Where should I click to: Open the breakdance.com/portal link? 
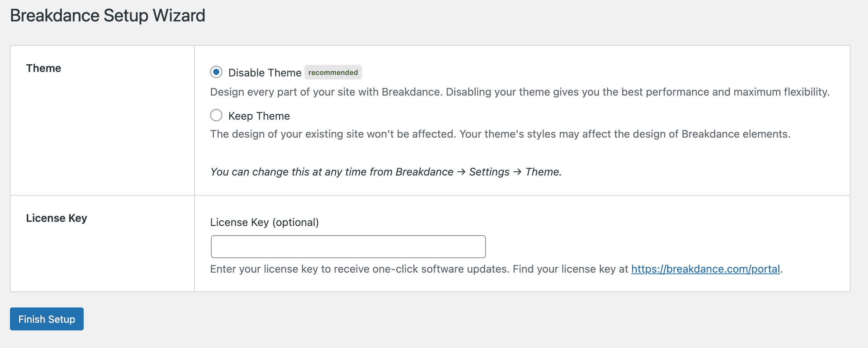(x=705, y=269)
